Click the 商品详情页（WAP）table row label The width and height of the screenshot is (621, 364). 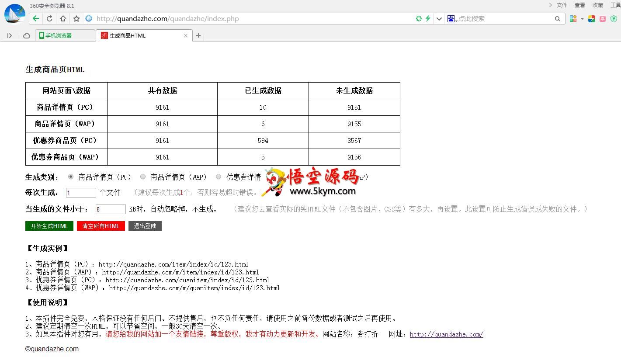(66, 124)
